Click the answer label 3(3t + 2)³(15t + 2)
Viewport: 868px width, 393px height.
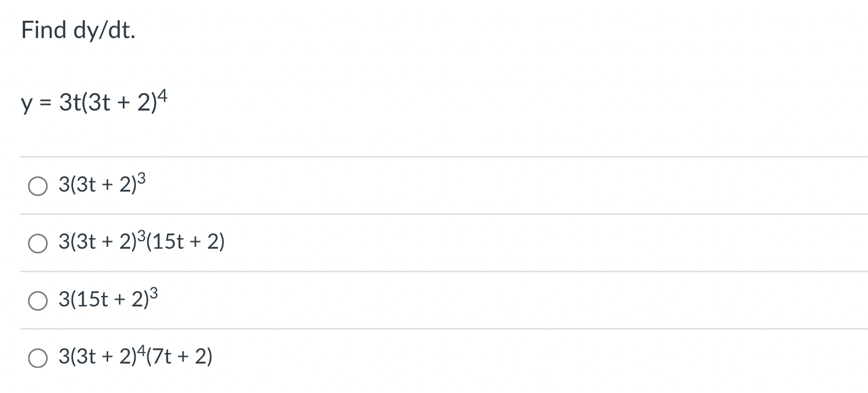(141, 242)
